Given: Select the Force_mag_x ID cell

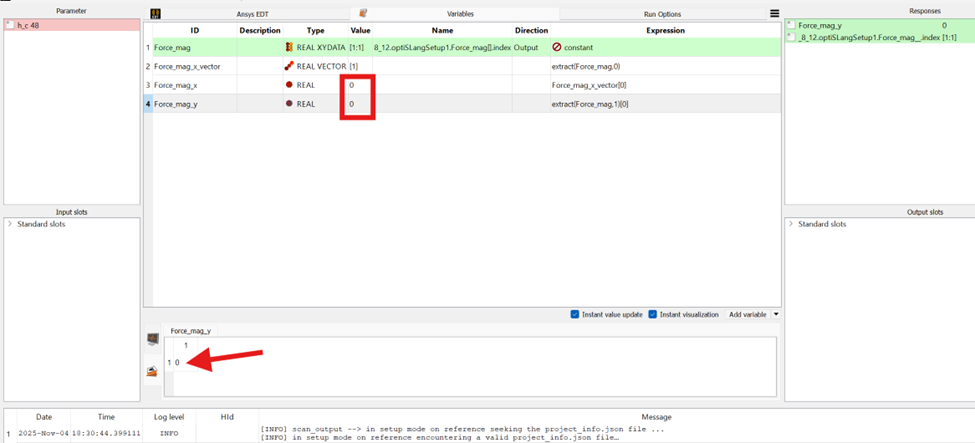Looking at the screenshot, I should pyautogui.click(x=195, y=85).
